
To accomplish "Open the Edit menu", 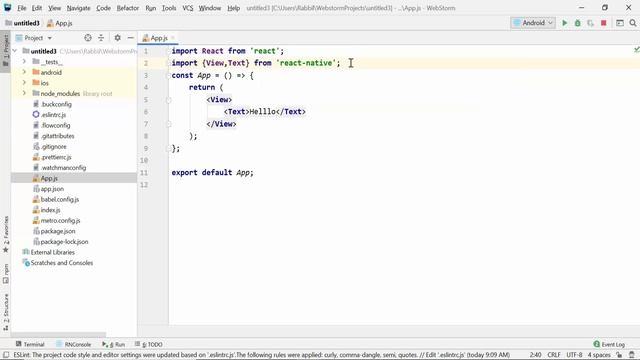I will (x=37, y=8).
